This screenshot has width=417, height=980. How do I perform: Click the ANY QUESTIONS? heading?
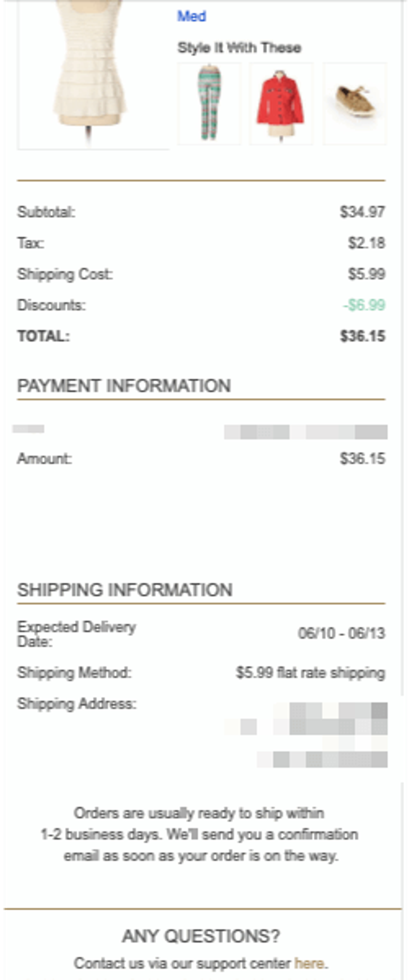pos(201,936)
